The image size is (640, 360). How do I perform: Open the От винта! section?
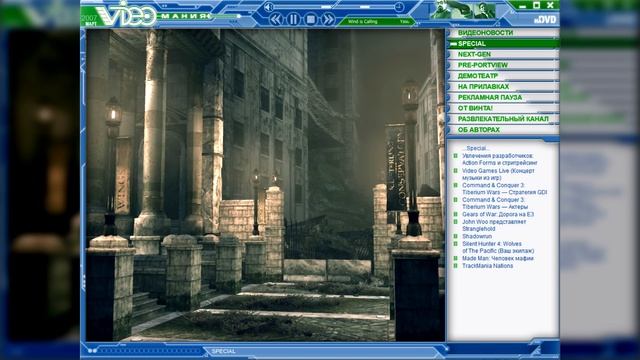pyautogui.click(x=503, y=108)
